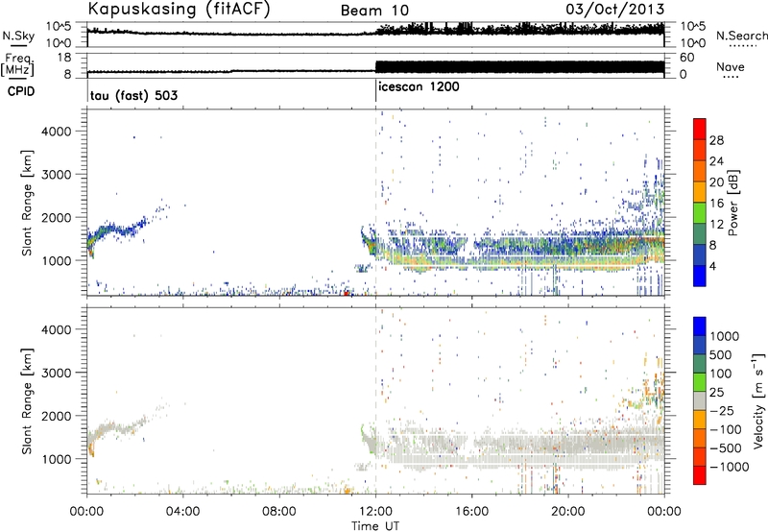Screen dimensions: 768x532
Task: Click the '24' label on Power colorbar
Action: [x=716, y=161]
